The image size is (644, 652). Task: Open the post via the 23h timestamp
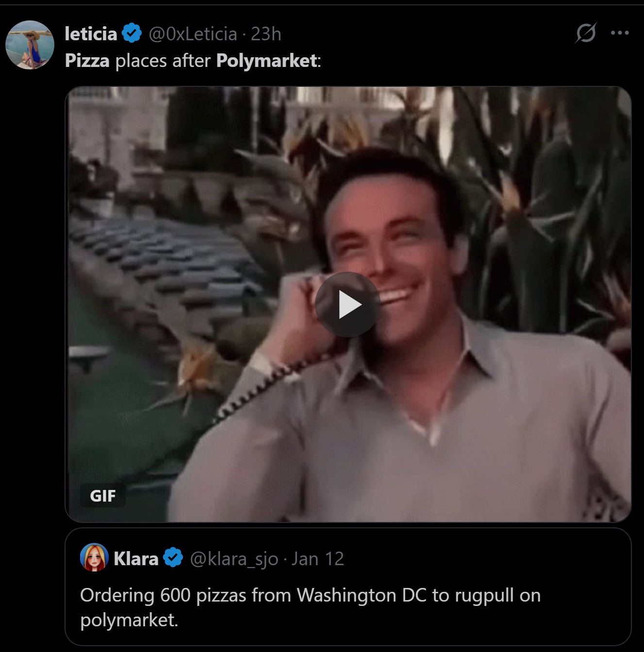[266, 34]
